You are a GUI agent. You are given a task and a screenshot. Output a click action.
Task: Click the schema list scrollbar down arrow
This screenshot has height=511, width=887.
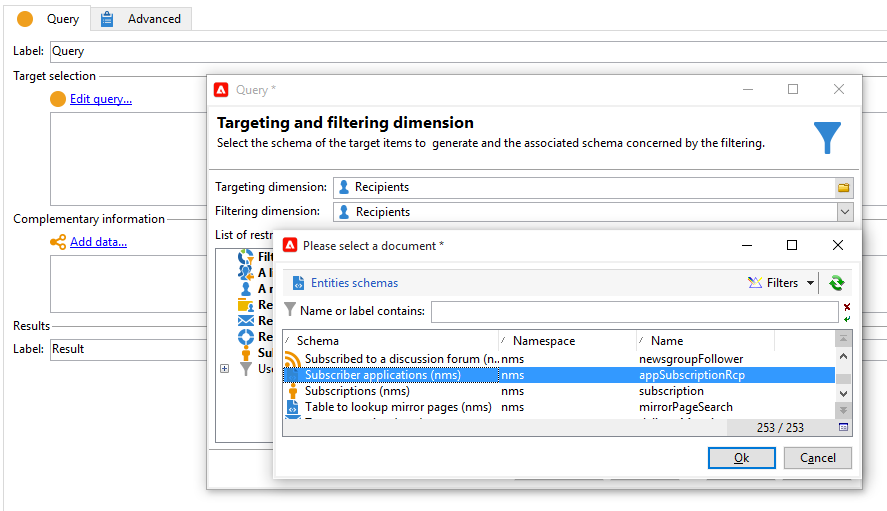coord(843,393)
